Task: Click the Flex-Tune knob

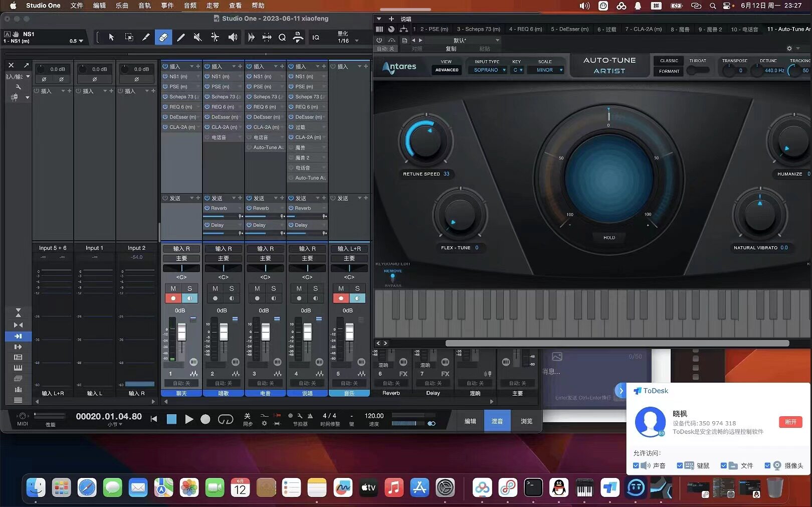Action: tap(460, 215)
